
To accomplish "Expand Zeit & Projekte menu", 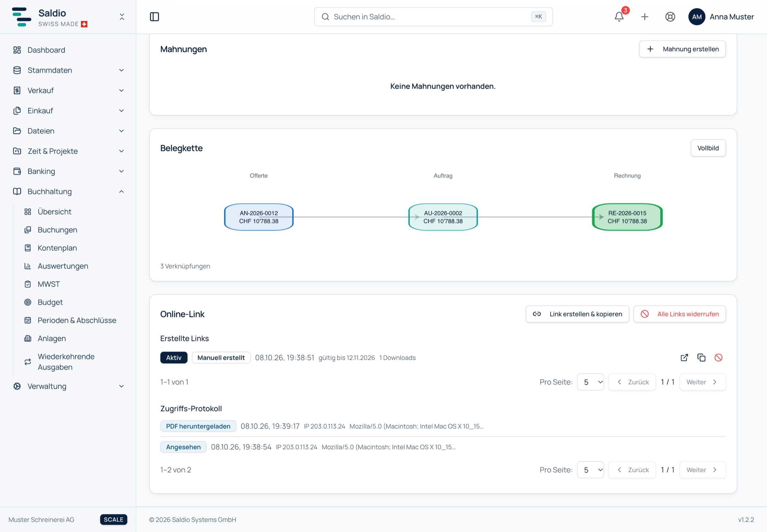I will click(x=68, y=151).
